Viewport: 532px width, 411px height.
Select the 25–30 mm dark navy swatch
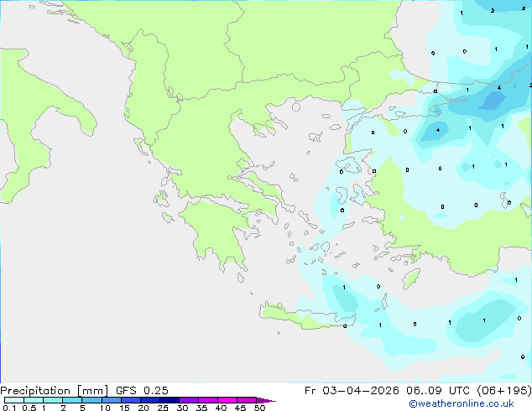pos(169,400)
